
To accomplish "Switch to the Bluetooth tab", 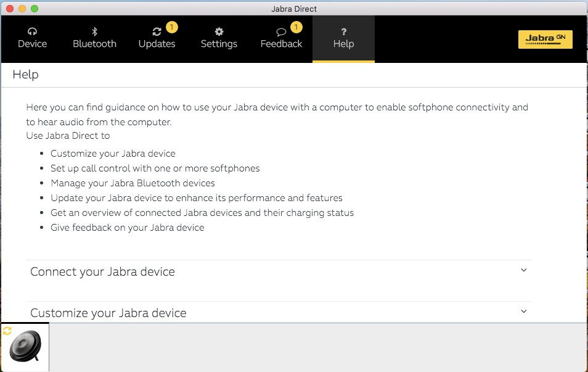I will coord(94,39).
